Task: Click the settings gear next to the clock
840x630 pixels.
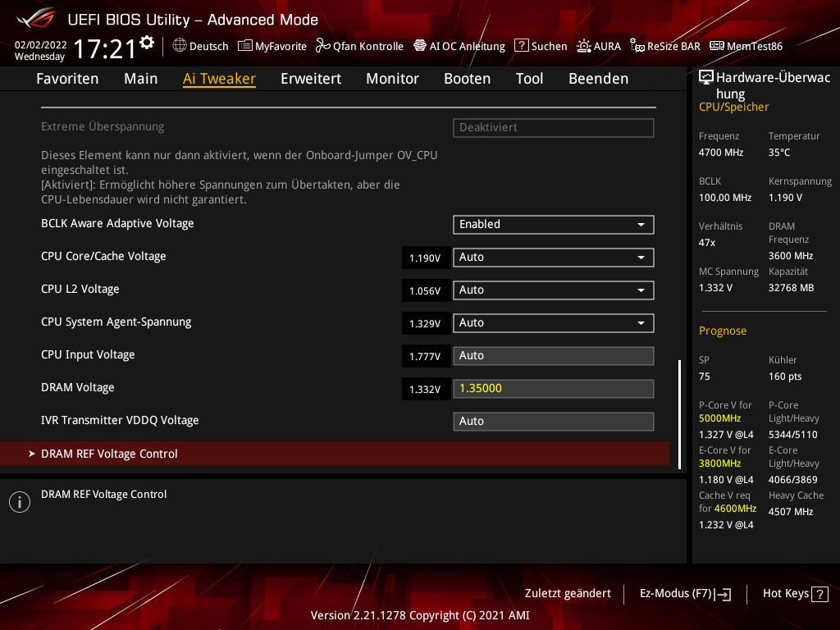Action: tap(147, 43)
